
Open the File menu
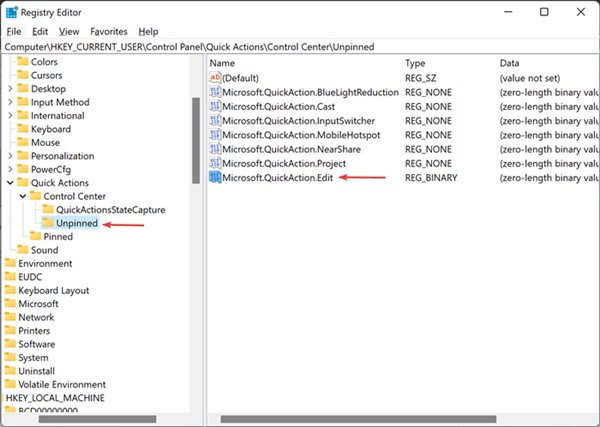14,32
